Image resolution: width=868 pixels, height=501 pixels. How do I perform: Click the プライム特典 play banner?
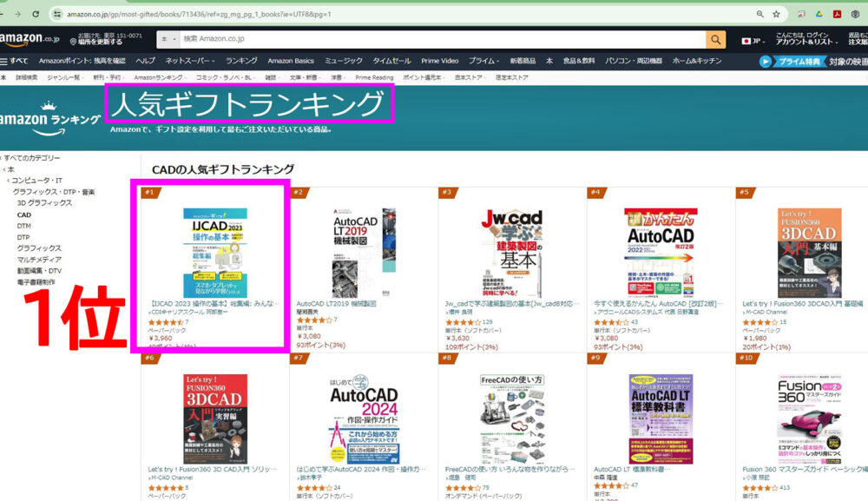792,62
